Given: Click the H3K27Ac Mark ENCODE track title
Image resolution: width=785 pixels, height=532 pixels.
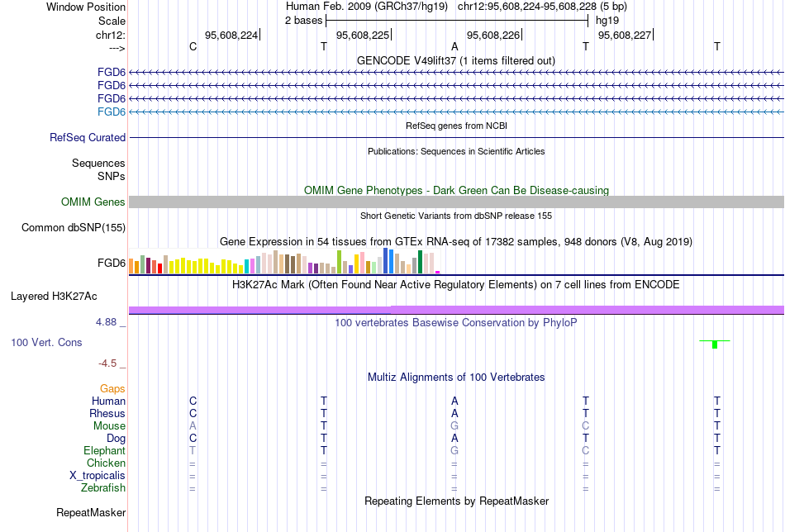Looking at the screenshot, I should point(455,285).
